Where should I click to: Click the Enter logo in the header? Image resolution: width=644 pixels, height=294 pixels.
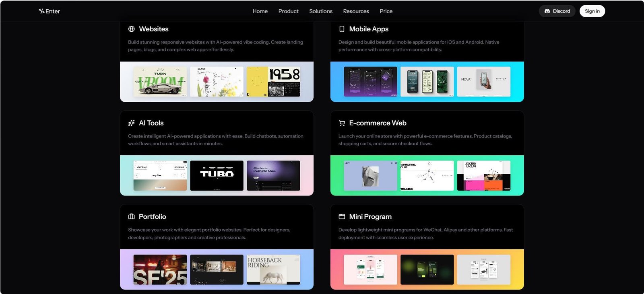point(49,11)
